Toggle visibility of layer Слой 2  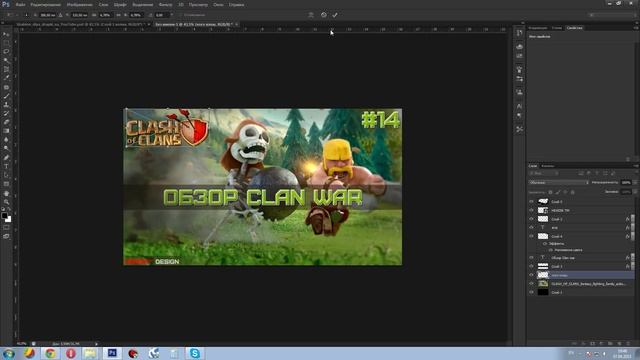[531, 219]
